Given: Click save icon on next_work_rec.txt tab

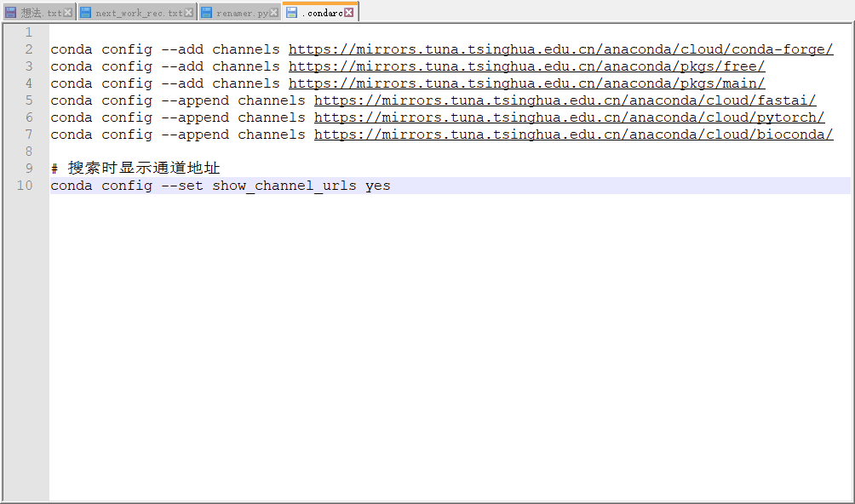Looking at the screenshot, I should [86, 13].
